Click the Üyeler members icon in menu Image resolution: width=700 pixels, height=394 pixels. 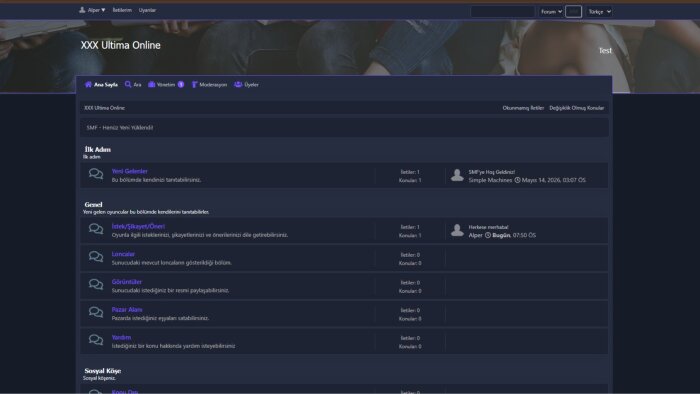pos(238,84)
